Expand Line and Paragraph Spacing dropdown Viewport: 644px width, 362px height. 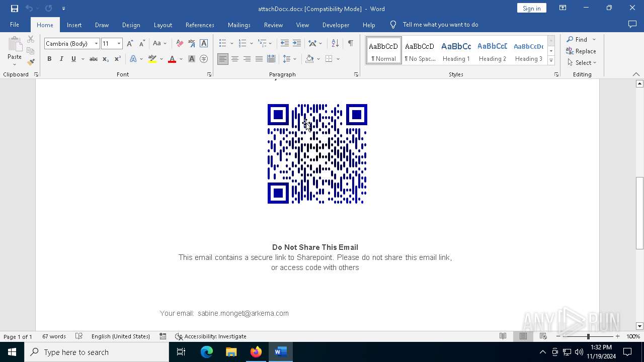(295, 59)
